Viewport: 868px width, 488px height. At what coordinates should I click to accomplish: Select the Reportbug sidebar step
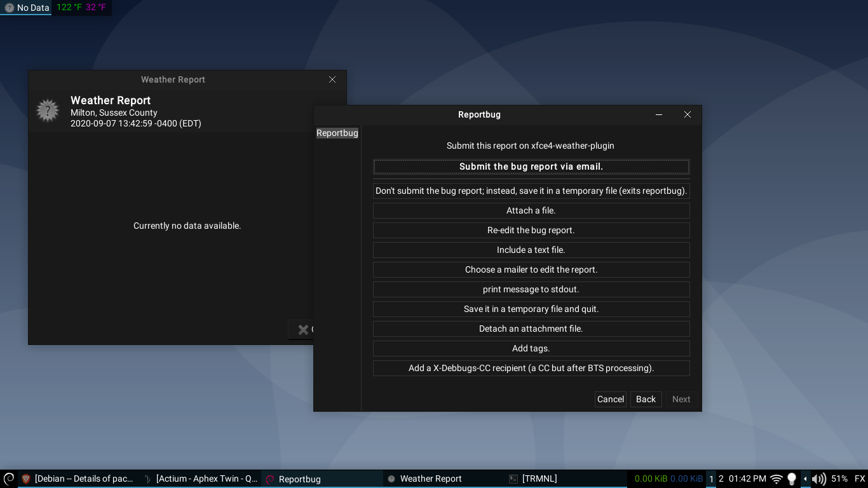tap(337, 133)
